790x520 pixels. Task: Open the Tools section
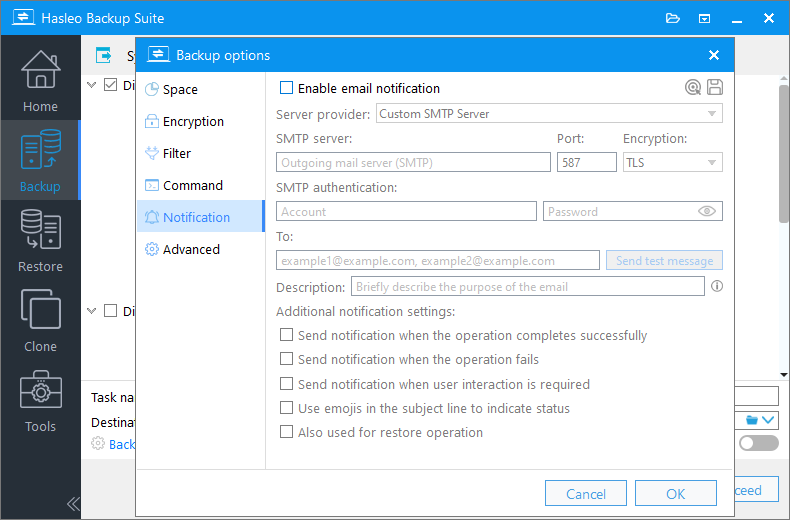(x=40, y=401)
